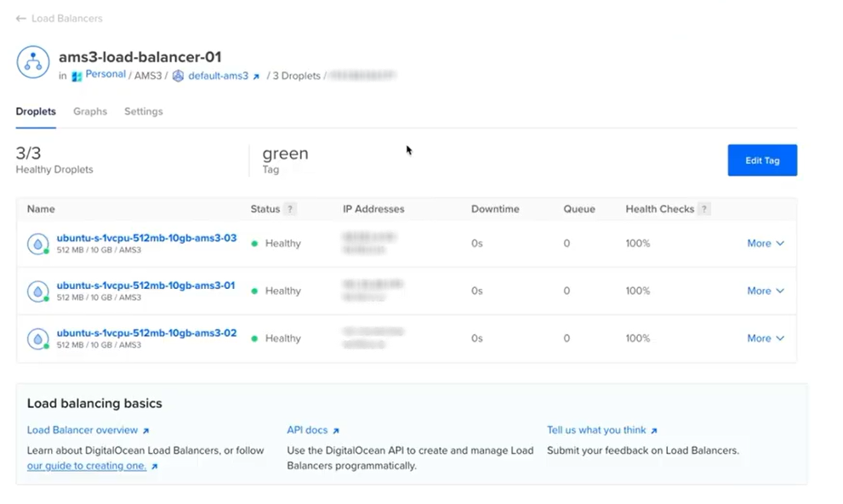This screenshot has width=843, height=504.
Task: Click queue value 0 for ams3-02
Action: [567, 338]
